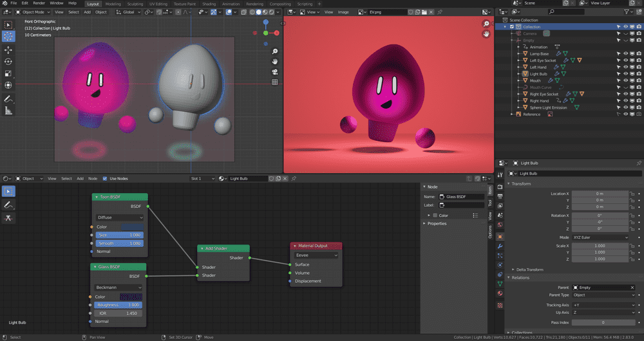Viewport: 644px width, 341px height.
Task: Open the Render properties tab
Action: (x=500, y=187)
